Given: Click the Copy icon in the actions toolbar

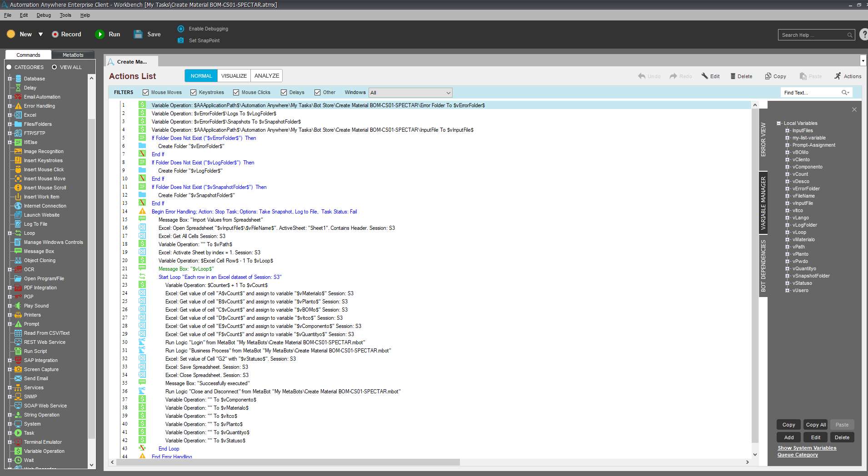Looking at the screenshot, I should [x=768, y=76].
